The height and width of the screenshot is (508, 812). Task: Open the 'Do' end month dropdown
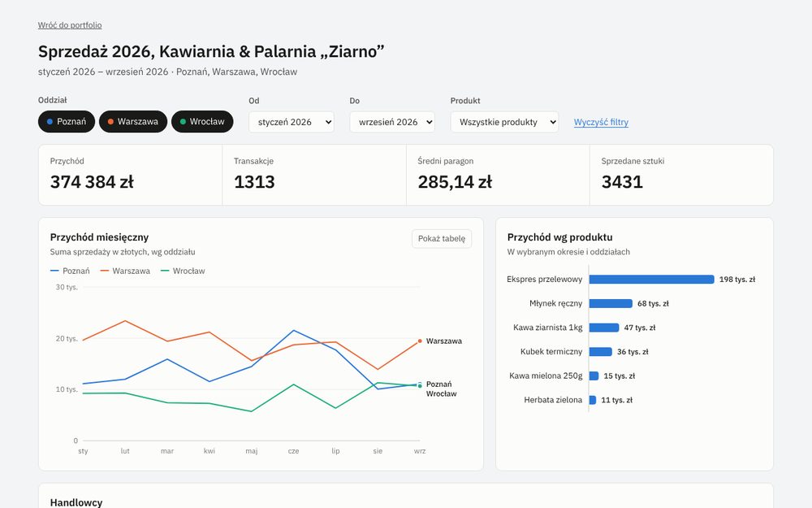click(x=392, y=122)
